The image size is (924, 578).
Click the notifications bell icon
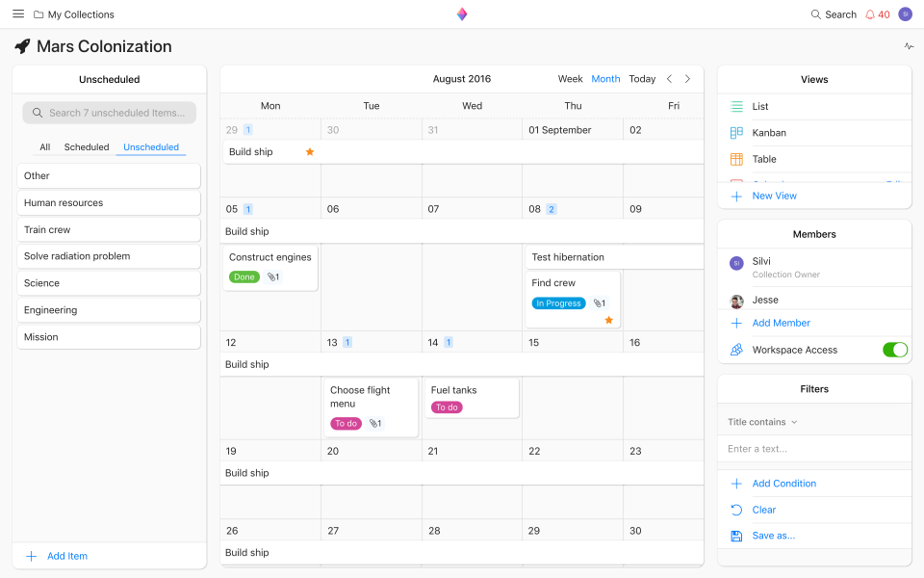pyautogui.click(x=870, y=14)
